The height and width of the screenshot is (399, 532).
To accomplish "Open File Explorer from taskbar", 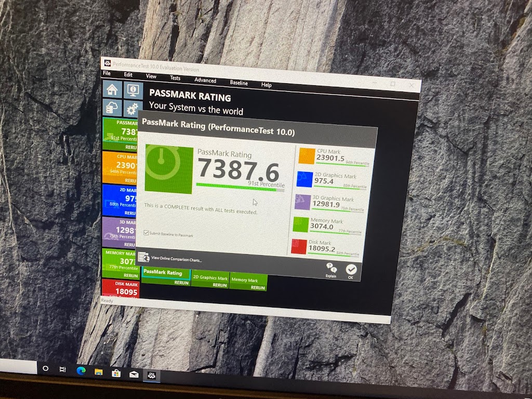I will (x=98, y=371).
